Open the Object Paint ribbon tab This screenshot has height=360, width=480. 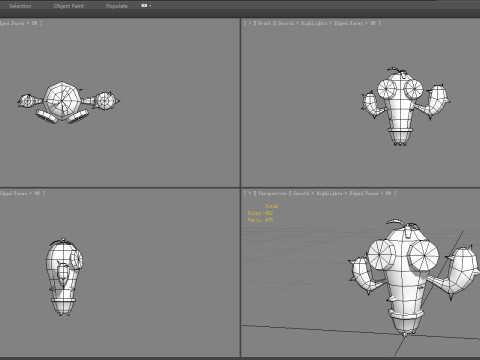69,6
